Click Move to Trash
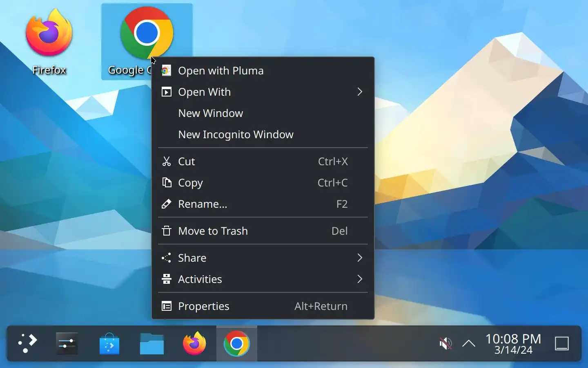The width and height of the screenshot is (588, 368). pos(263,231)
